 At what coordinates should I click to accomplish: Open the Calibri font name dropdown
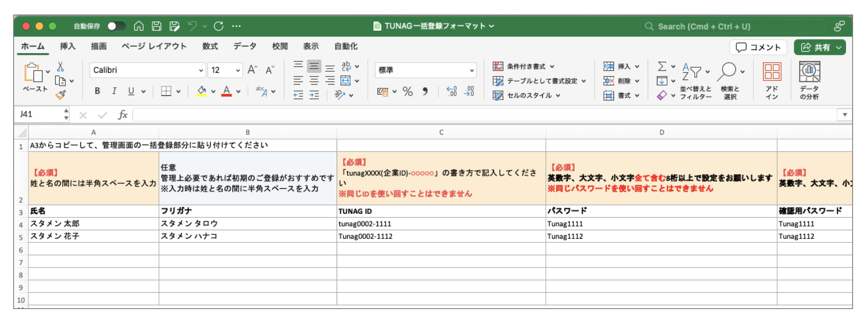(x=201, y=70)
